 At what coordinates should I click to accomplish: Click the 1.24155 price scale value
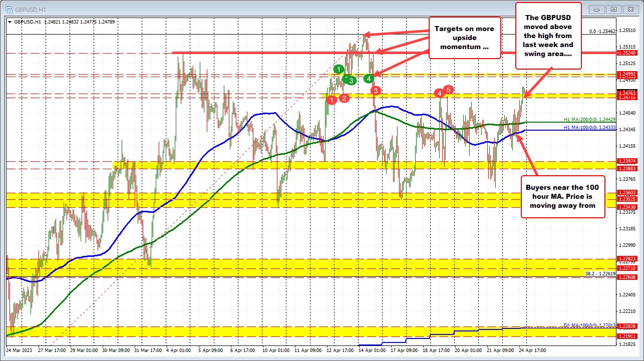click(x=626, y=146)
